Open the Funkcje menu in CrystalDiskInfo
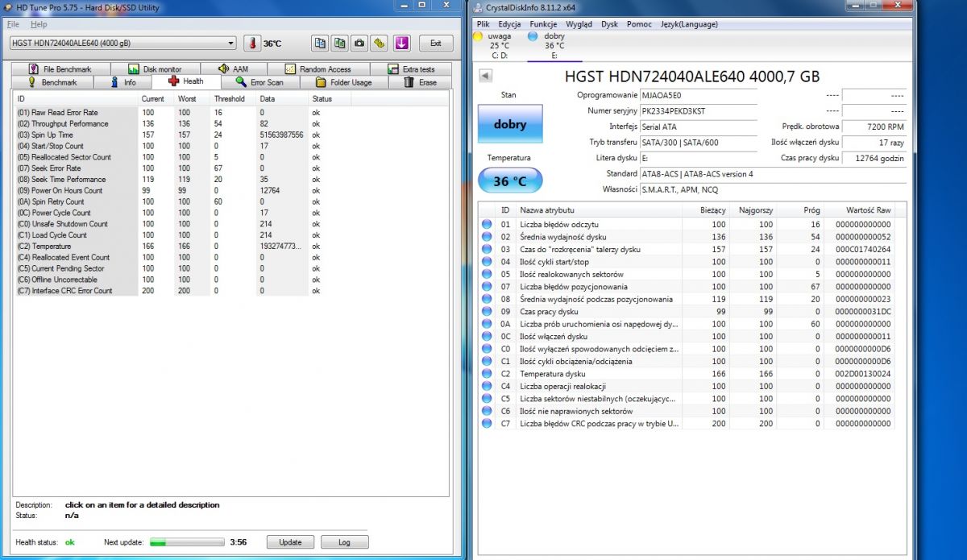Image resolution: width=967 pixels, height=560 pixels. 543,24
